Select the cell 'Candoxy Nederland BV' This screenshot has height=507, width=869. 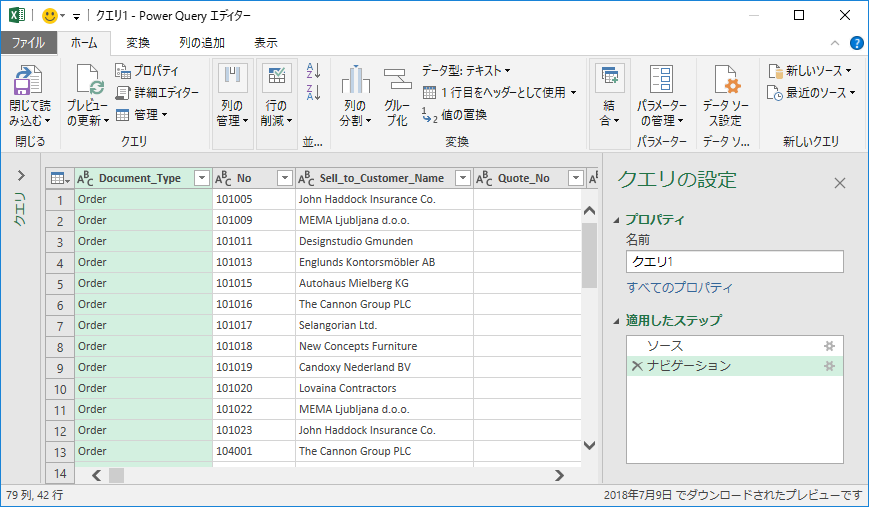[x=385, y=367]
